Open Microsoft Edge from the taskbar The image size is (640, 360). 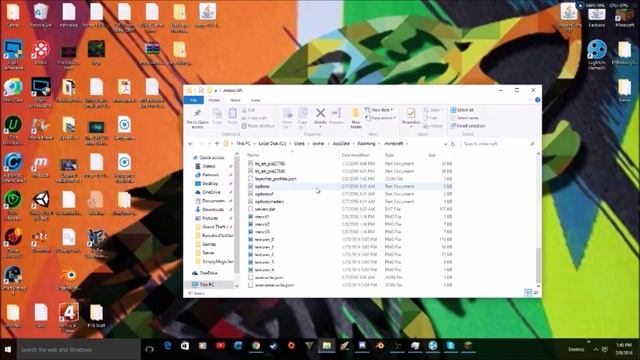coord(167,346)
